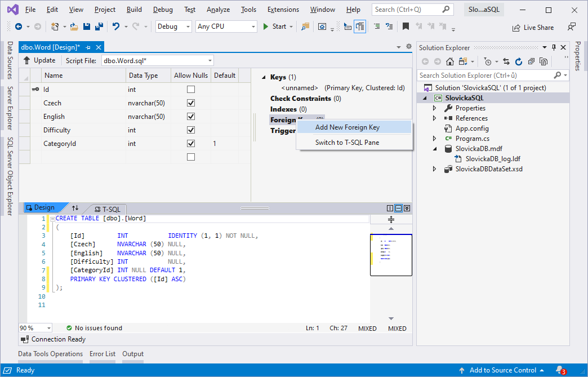Collapse the T-SQL pane chevron icon
588x377 pixels.
407,208
